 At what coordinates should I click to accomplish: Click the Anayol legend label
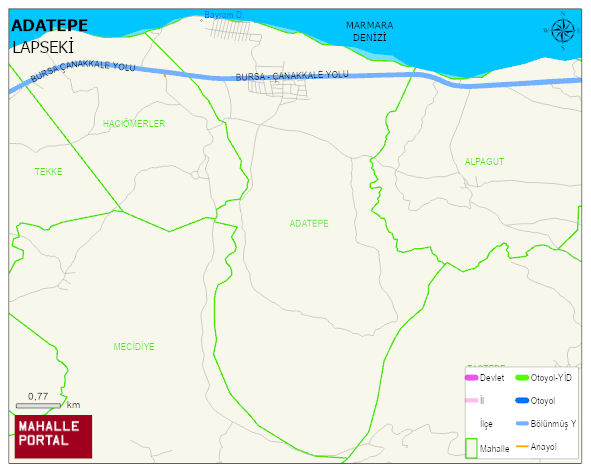(544, 447)
